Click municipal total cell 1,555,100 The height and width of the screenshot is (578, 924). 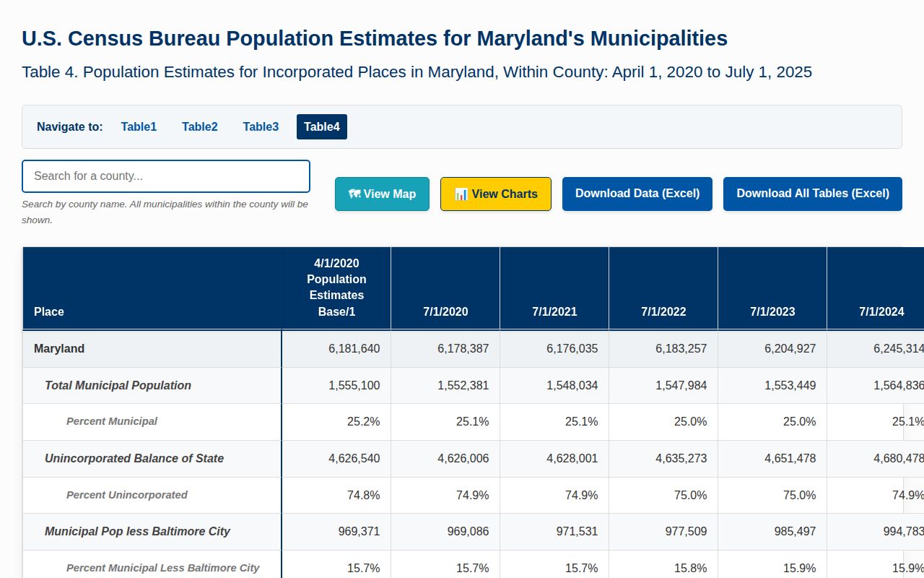tap(336, 386)
